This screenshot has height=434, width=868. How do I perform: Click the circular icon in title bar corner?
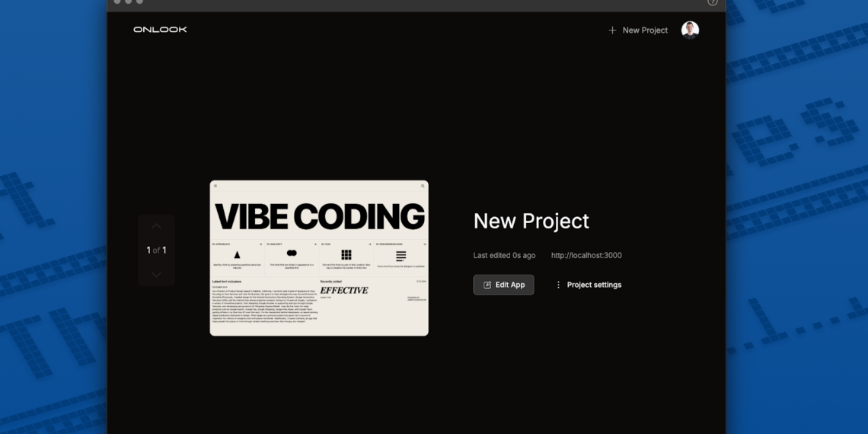tap(713, 2)
